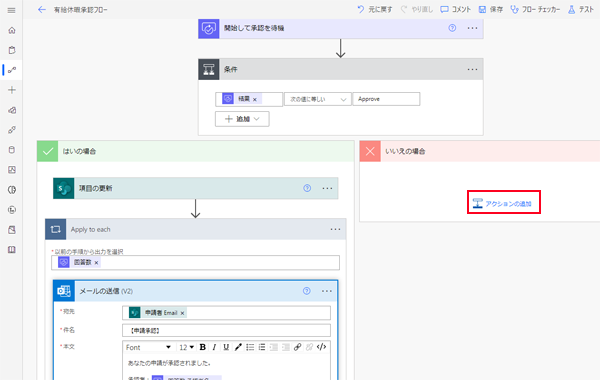Collapse the メールの送信 (V2) card header

coord(196,291)
